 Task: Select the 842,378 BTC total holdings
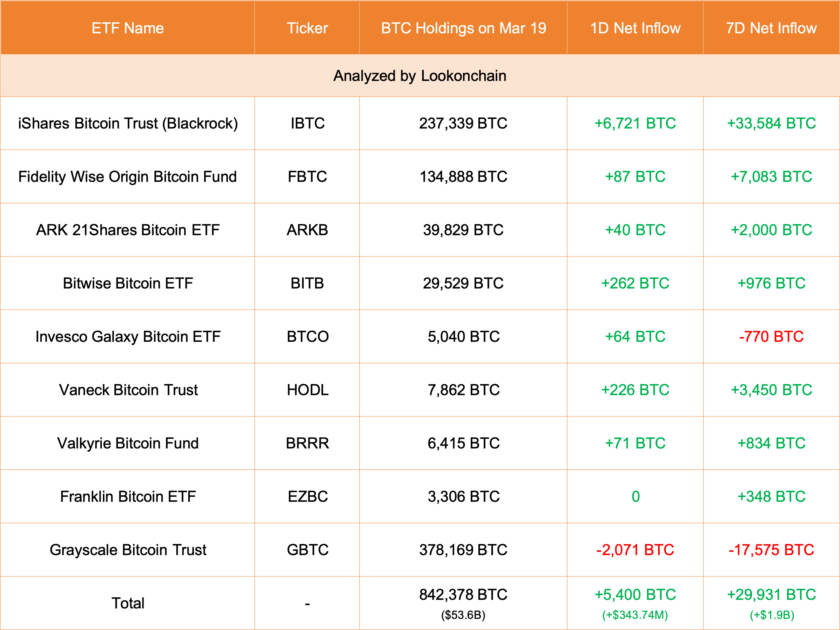[463, 595]
